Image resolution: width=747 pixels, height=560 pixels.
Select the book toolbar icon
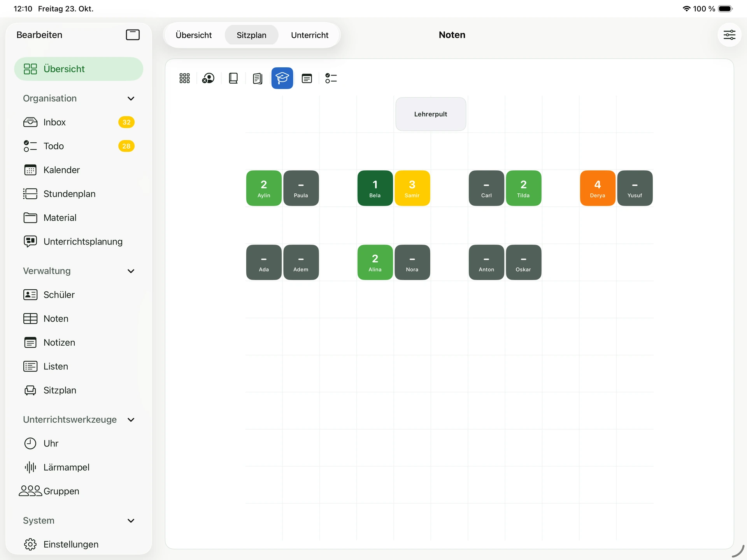point(233,78)
